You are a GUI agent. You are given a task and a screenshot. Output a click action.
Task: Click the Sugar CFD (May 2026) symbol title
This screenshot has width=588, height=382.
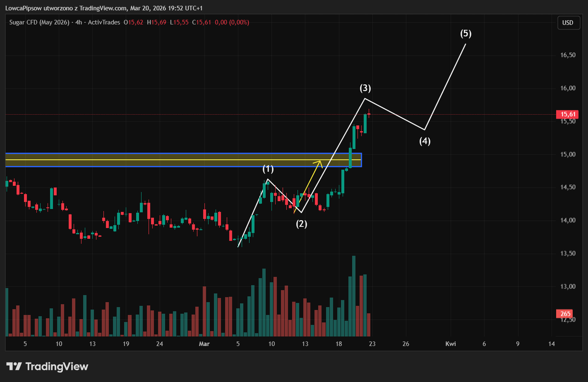pos(39,23)
